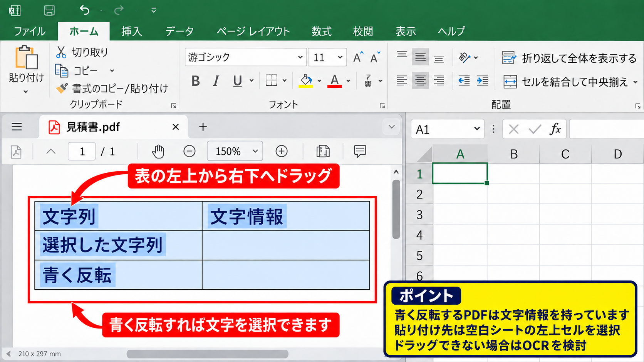Zoom in PDF with plus icon
Viewport: 644px width, 362px height.
[282, 151]
